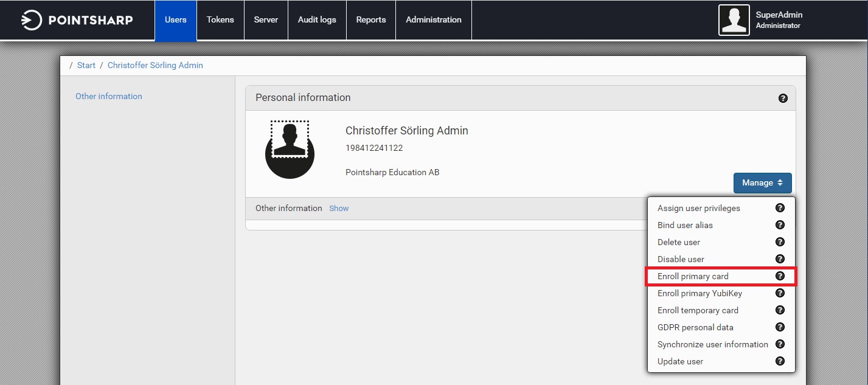Click help icon next to Enroll primary card
868x385 pixels.
780,276
